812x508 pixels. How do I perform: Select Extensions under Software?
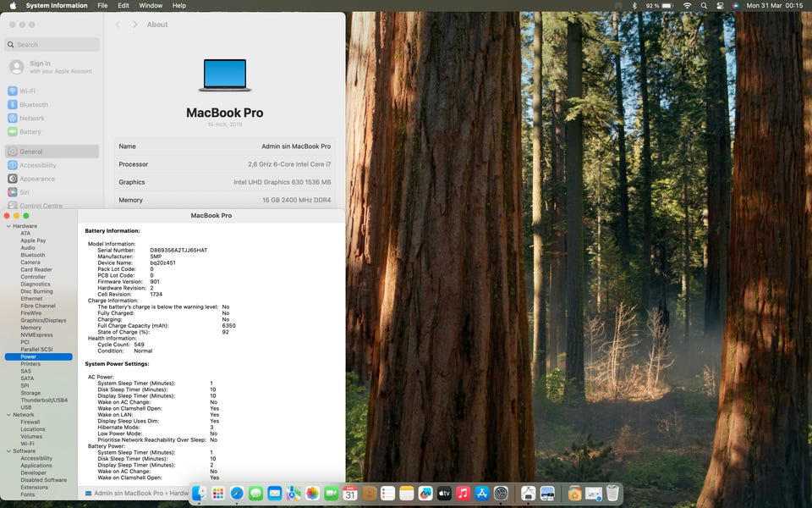tap(34, 488)
